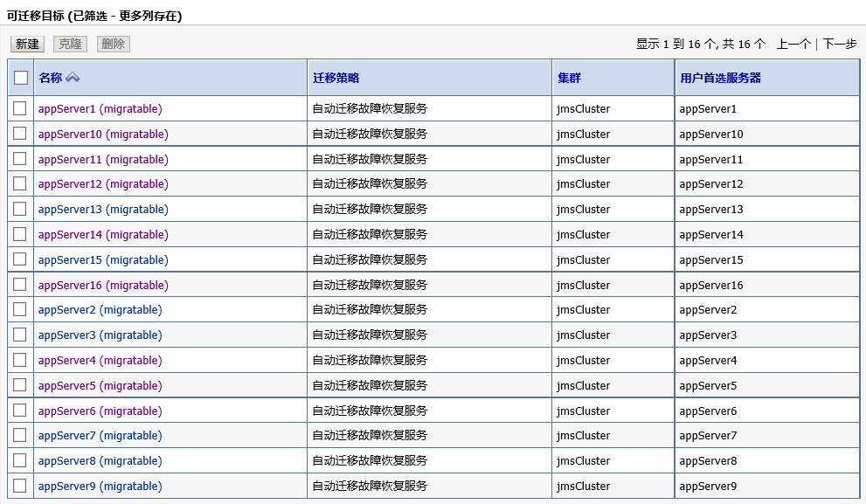The width and height of the screenshot is (866, 504).
Task: Click the 克隆 button
Action: pos(70,45)
